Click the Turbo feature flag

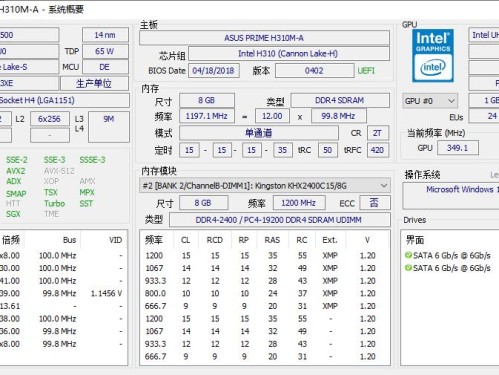[x=54, y=204]
